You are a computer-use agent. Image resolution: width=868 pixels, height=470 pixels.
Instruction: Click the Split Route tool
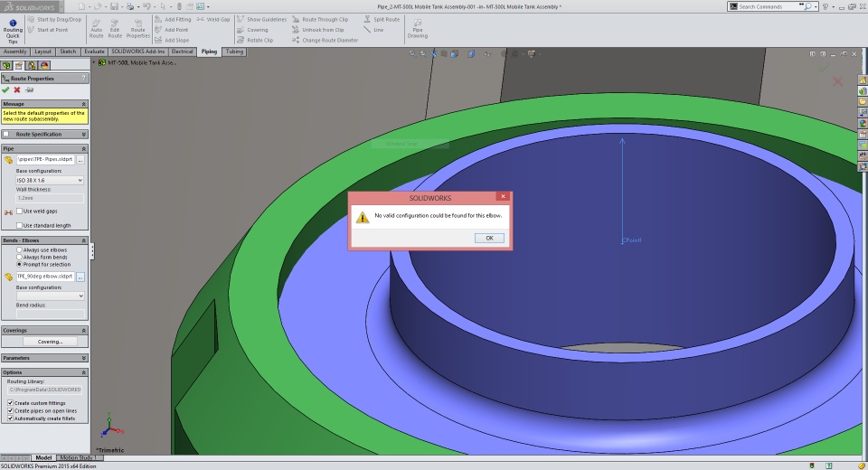click(x=382, y=19)
